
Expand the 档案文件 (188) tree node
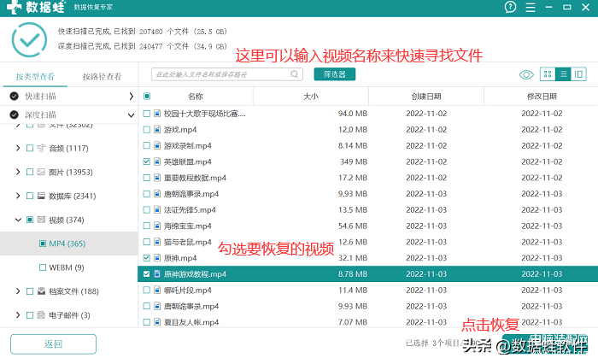pos(18,291)
